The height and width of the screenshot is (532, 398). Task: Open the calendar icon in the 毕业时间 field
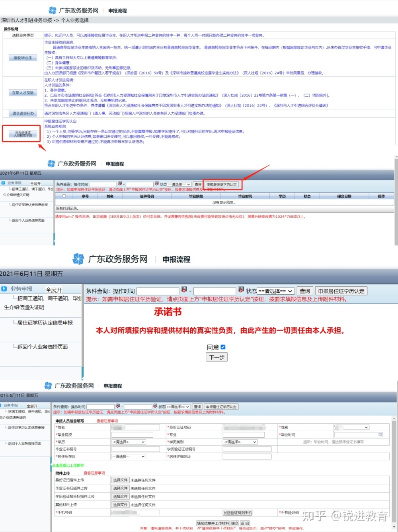click(380, 434)
